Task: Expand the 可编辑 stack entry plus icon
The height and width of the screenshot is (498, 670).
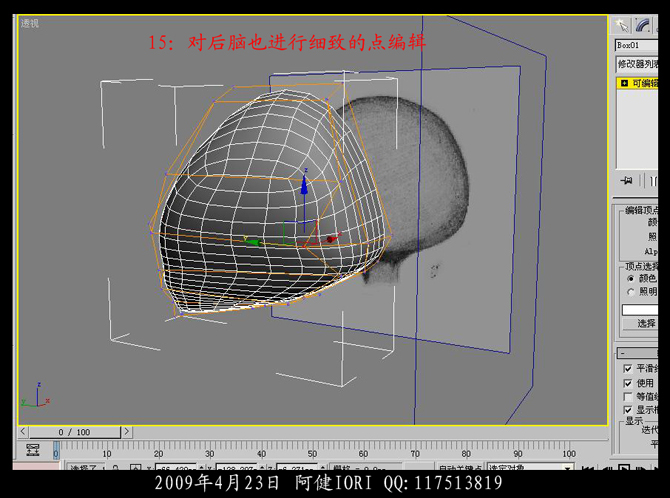Action: [x=624, y=84]
